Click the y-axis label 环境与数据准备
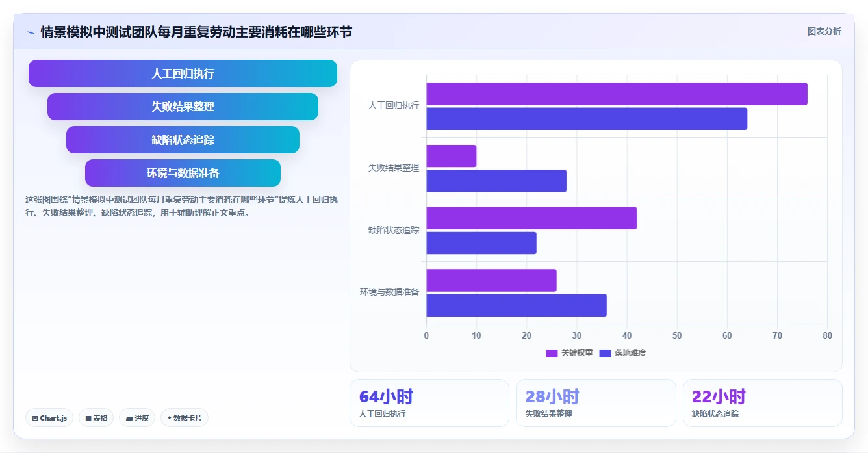This screenshot has height=453, width=868. click(x=390, y=292)
